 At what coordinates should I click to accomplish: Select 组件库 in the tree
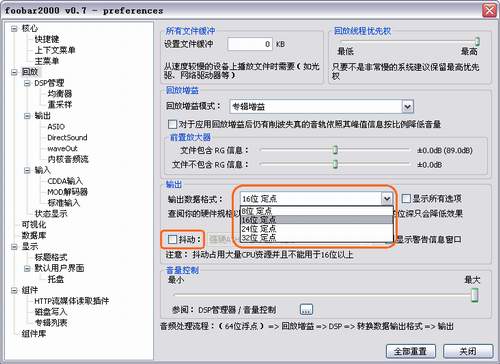(34, 334)
